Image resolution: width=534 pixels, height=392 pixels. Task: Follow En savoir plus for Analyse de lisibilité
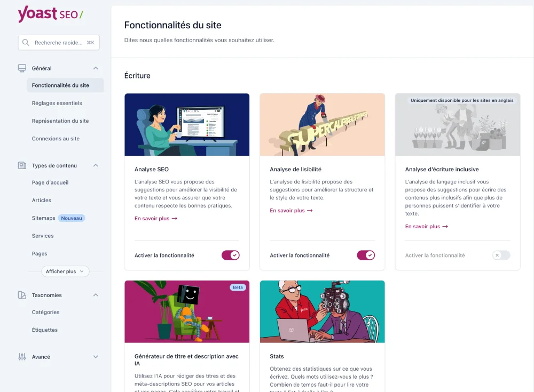pyautogui.click(x=291, y=211)
